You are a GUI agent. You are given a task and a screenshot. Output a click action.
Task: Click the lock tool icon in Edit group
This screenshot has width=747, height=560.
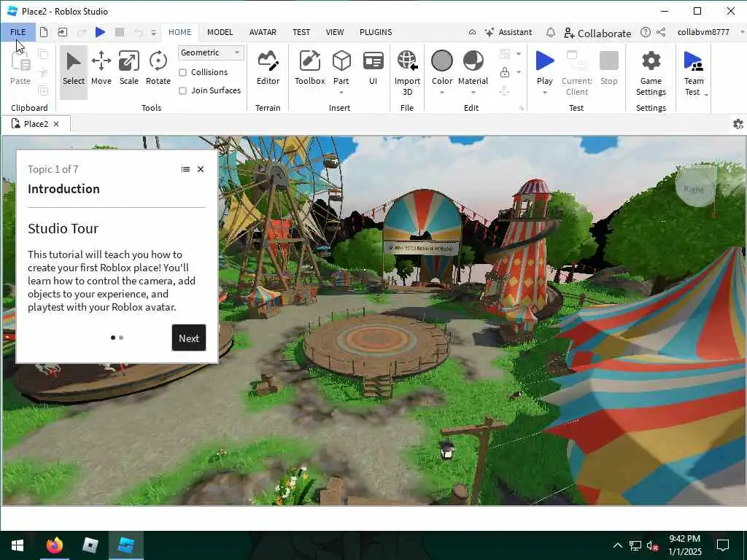point(505,72)
